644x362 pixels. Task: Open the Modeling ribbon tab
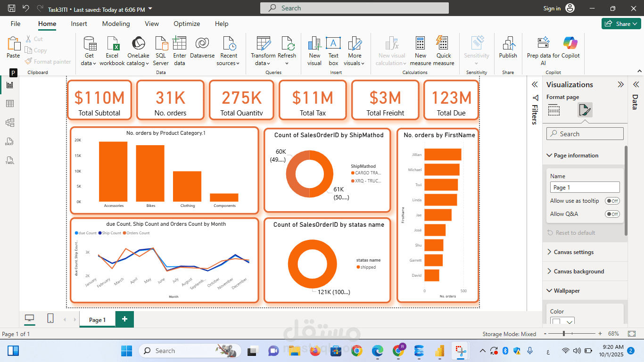[116, 24]
